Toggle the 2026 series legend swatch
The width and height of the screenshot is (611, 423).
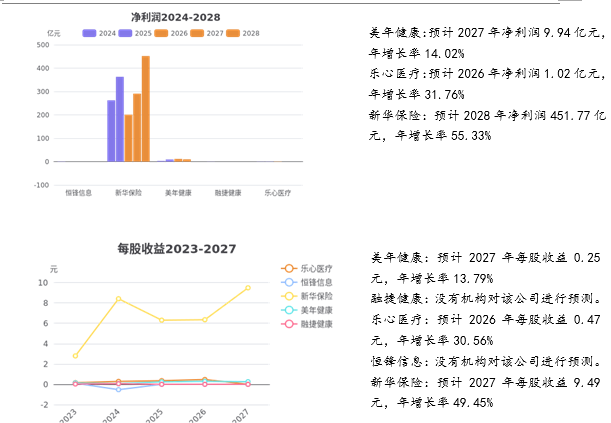coord(161,33)
